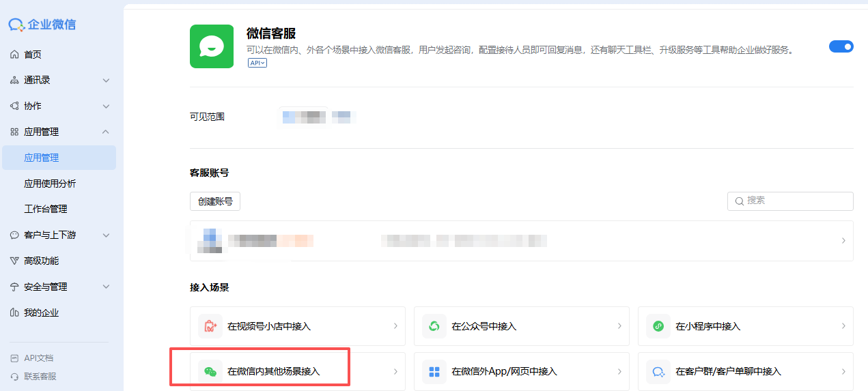
Task: Click the 视频号小店 access scenario icon
Action: [x=210, y=326]
